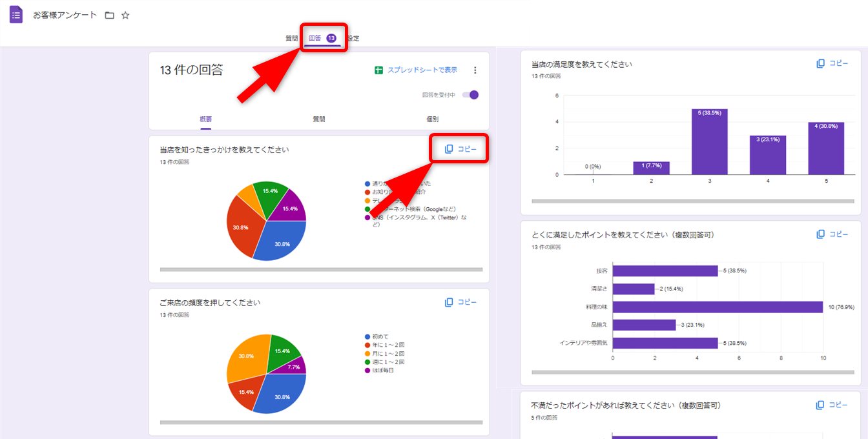Click the 料理の味 bar in the chart
868x439 pixels.
pos(717,307)
